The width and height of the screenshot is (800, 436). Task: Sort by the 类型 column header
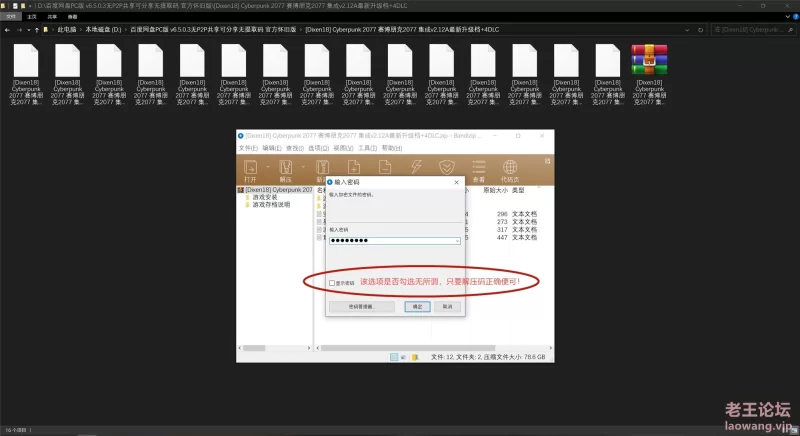[518, 190]
